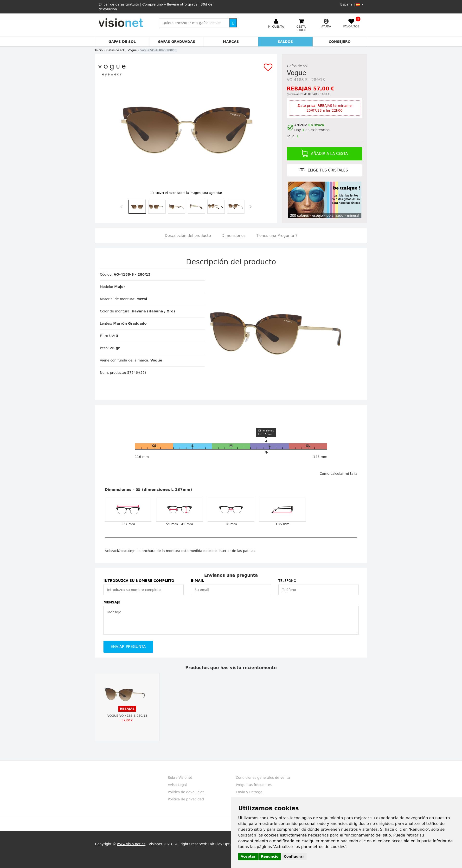Click Añadir a la cesta button

point(324,154)
